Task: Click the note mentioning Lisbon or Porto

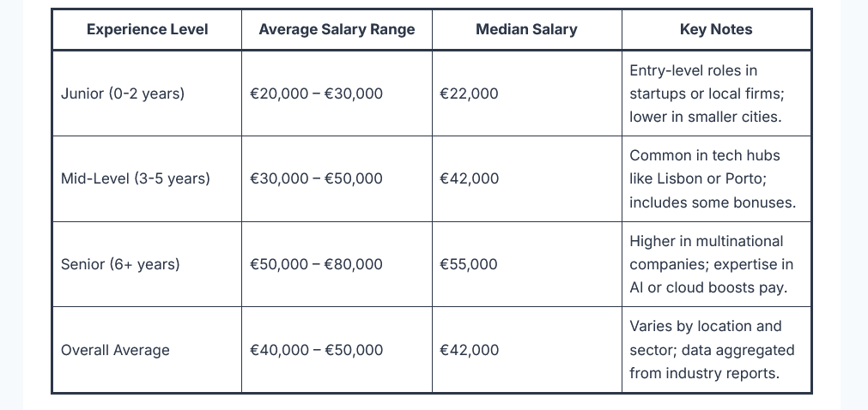Action: [713, 178]
